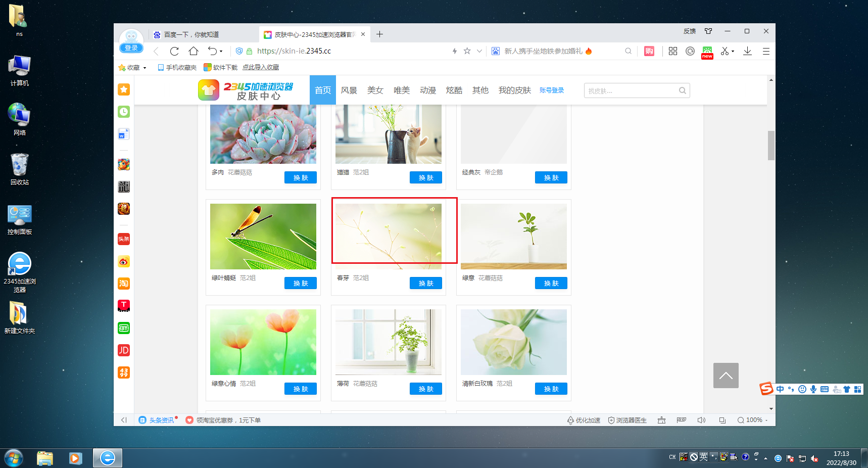Open the JD sidebar icon
868x468 pixels.
click(124, 350)
